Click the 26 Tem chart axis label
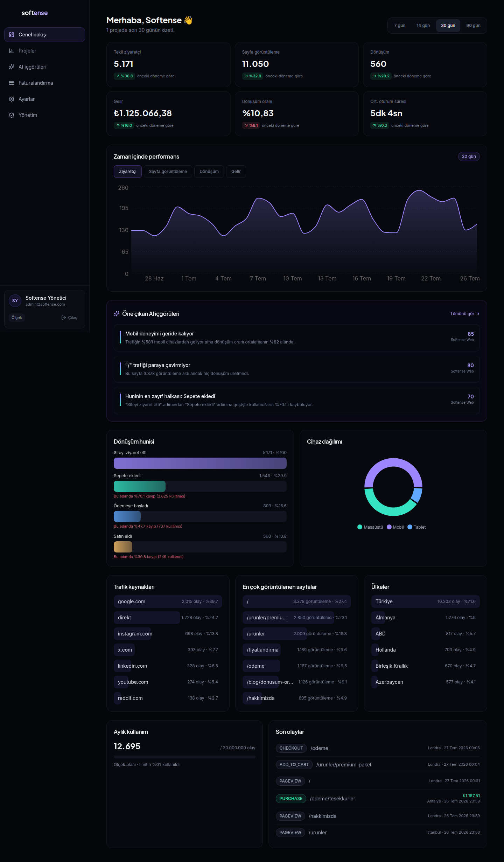This screenshot has width=504, height=862. [x=470, y=279]
